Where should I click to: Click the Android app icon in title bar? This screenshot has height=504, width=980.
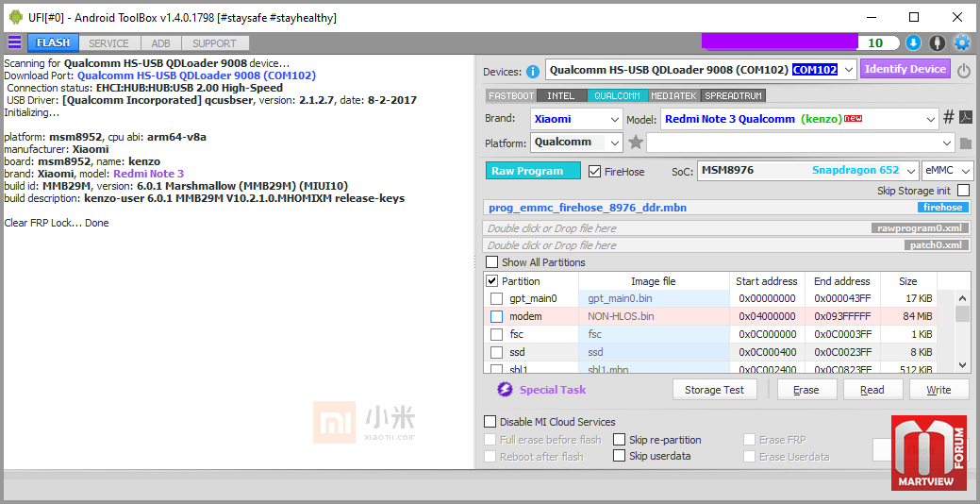click(x=16, y=18)
